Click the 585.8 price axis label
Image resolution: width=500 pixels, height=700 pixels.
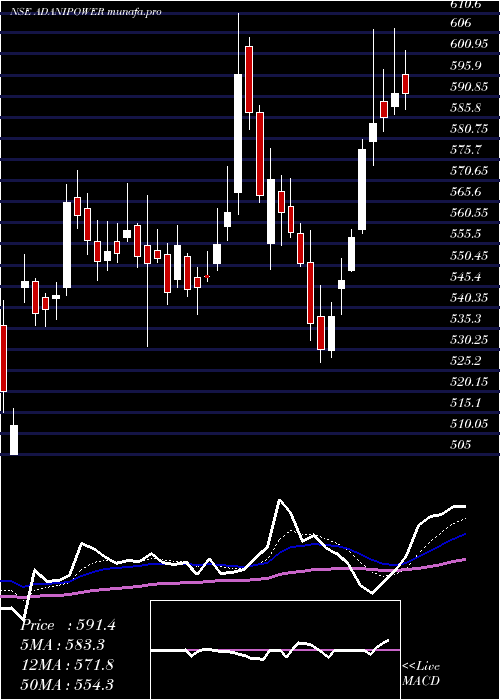click(x=465, y=108)
